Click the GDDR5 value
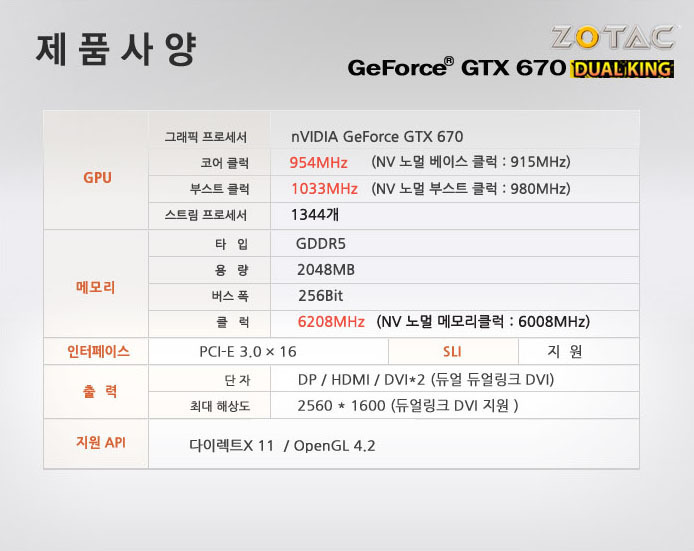Screen dimensions: 694x551 [x=320, y=243]
